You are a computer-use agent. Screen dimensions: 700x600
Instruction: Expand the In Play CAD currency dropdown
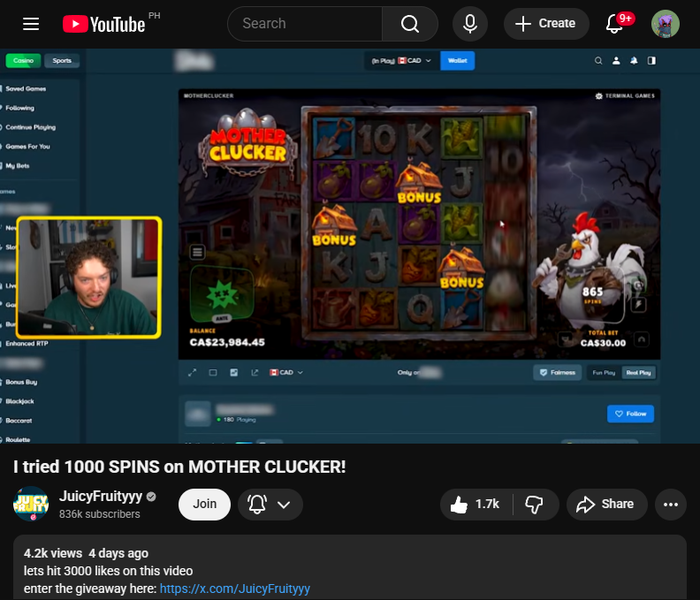(x=402, y=61)
